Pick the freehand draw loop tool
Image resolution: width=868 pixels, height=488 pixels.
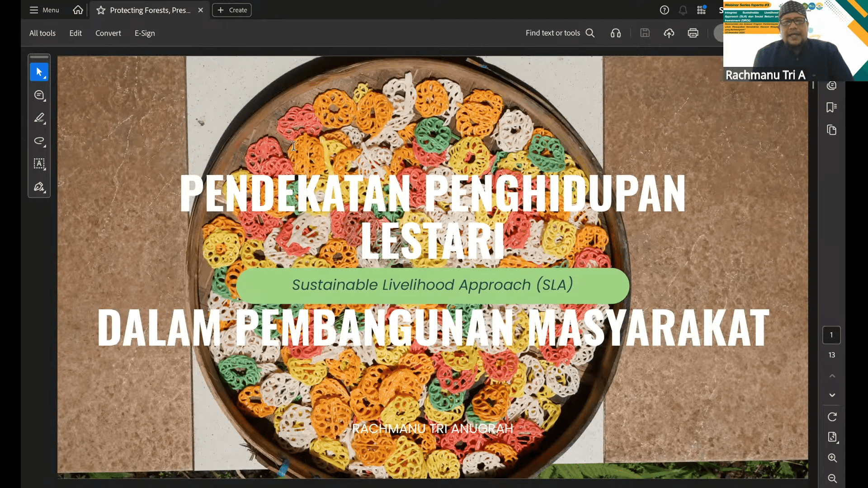point(39,141)
